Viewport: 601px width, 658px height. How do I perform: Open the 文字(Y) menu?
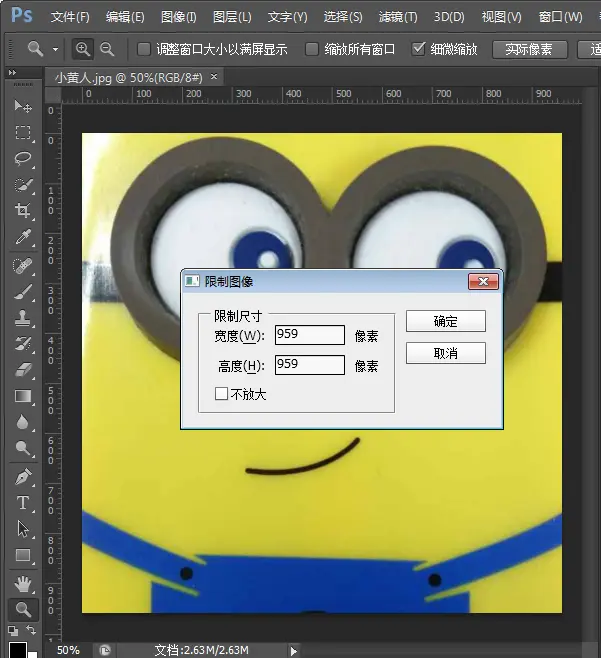[x=287, y=17]
